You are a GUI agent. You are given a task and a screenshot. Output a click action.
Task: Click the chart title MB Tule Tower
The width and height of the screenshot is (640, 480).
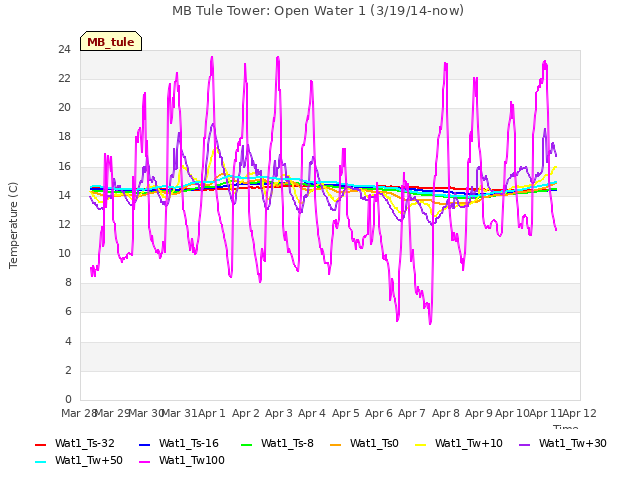[318, 11]
